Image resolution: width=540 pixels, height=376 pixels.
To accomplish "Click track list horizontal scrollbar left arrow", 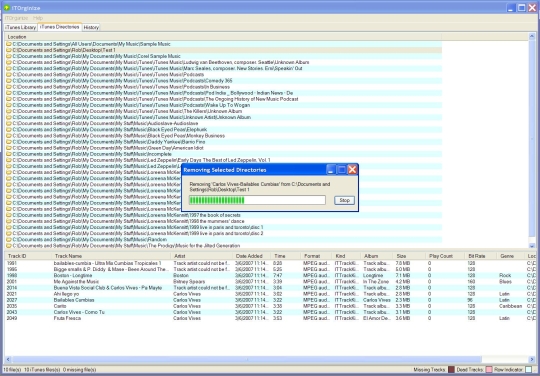I will tap(8, 359).
